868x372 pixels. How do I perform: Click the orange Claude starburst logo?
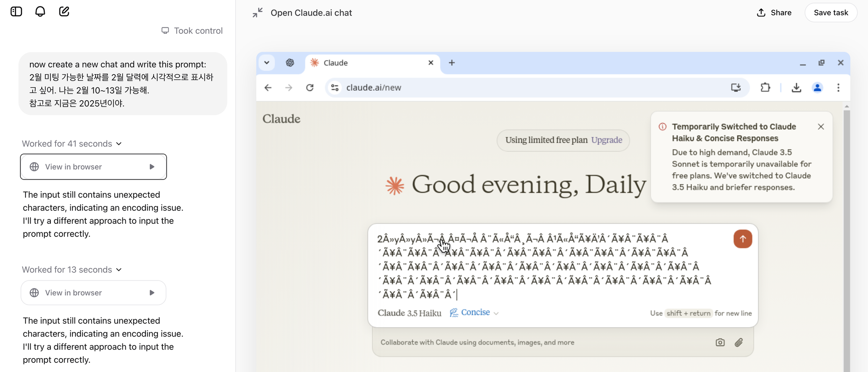click(395, 186)
